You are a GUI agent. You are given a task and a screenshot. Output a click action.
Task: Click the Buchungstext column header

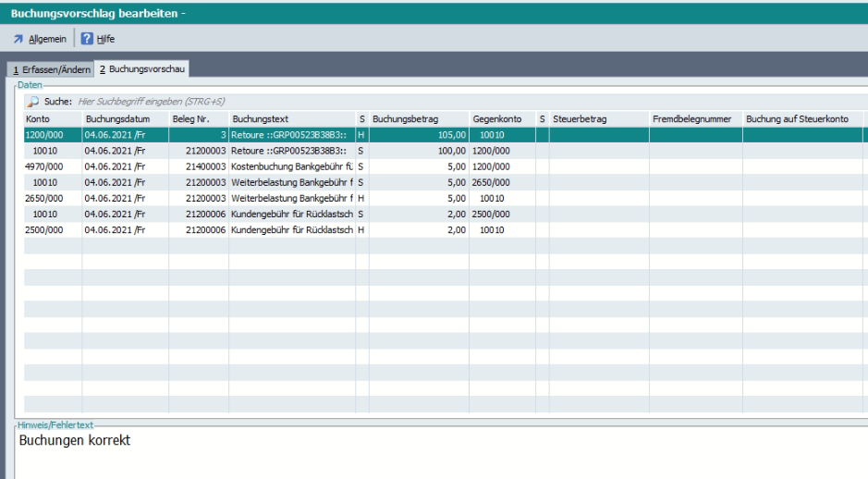[261, 119]
